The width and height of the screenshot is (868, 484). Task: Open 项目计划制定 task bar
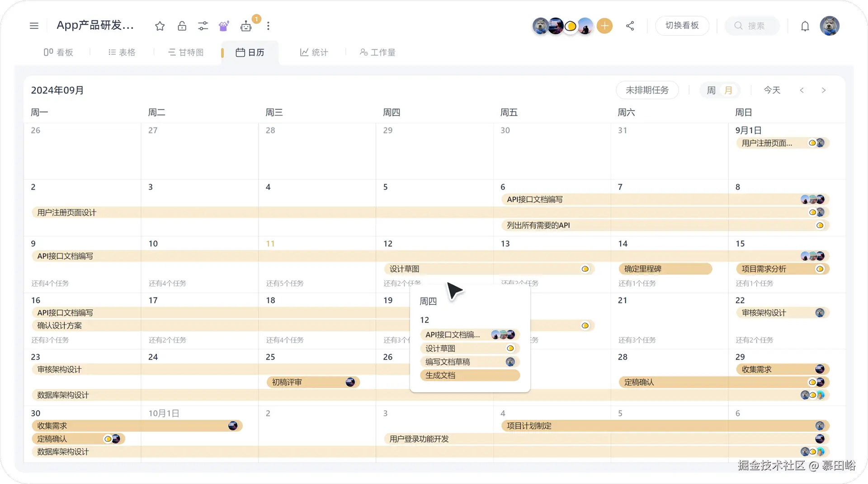(665, 426)
